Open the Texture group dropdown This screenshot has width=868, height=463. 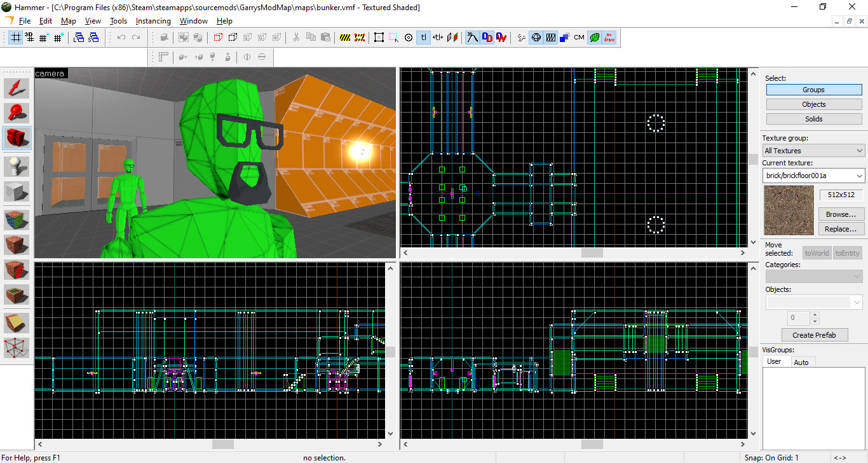tap(813, 151)
